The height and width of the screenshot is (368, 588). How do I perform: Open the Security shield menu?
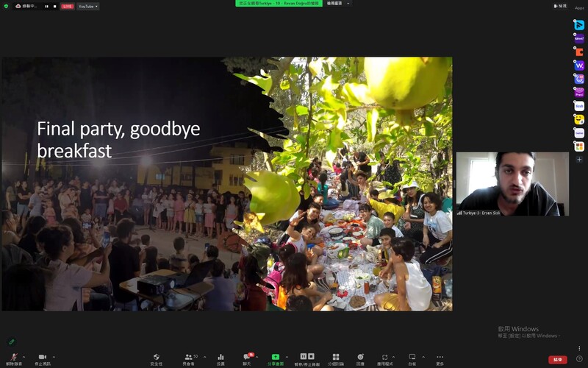[x=157, y=359]
